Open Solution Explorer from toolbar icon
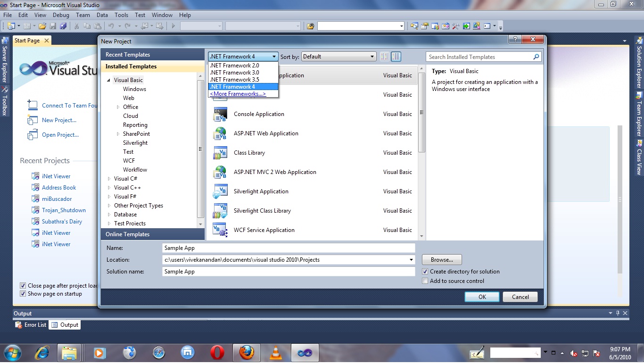Screen dimensions: 644x364 (414, 26)
